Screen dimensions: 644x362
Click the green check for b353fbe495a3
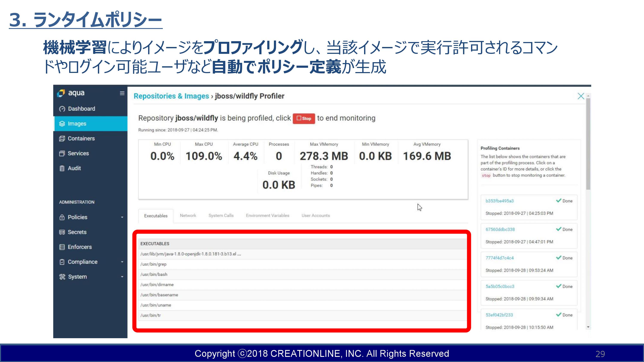tap(559, 201)
